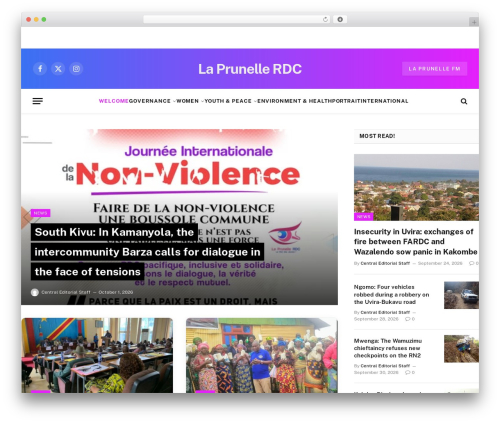Click Central Editorial Staff under hero headline
The height and width of the screenshot is (423, 500).
coord(66,292)
